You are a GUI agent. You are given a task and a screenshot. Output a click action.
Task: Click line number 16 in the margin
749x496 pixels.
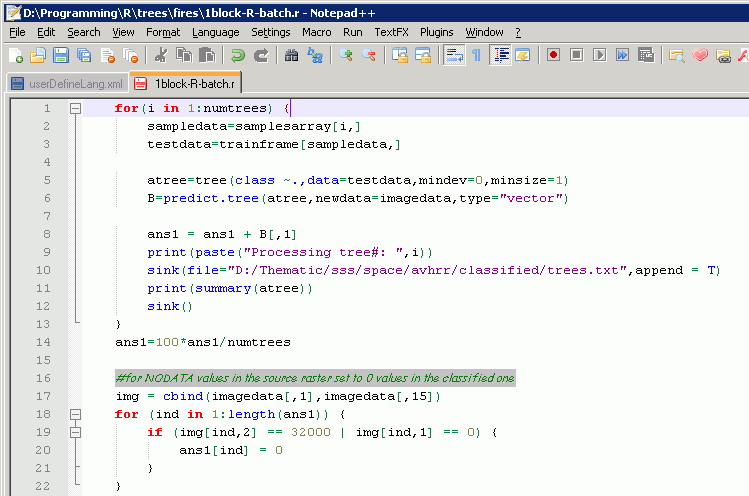click(x=44, y=378)
